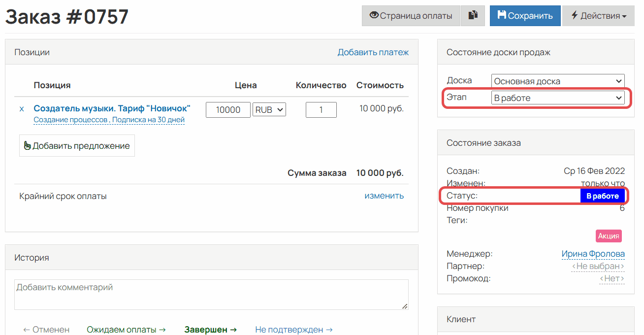Open the "Основная доска" board dropdown
The height and width of the screenshot is (335, 644).
click(x=558, y=81)
